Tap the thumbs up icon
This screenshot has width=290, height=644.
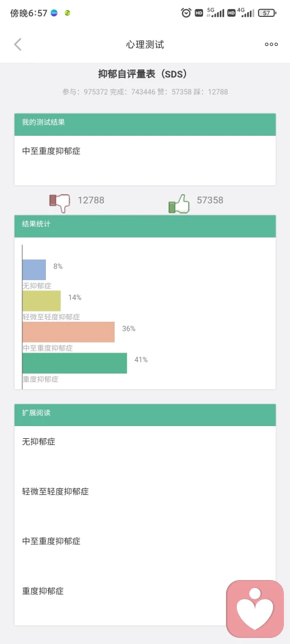[x=179, y=204]
